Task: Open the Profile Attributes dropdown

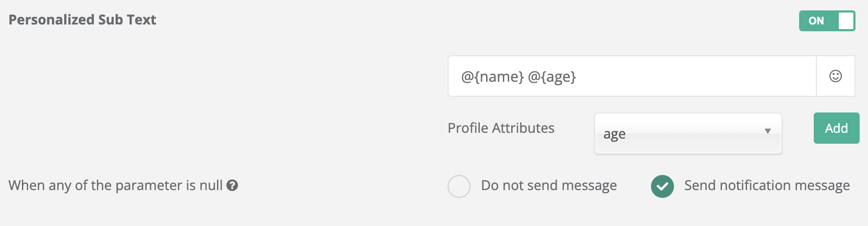Action: click(688, 134)
